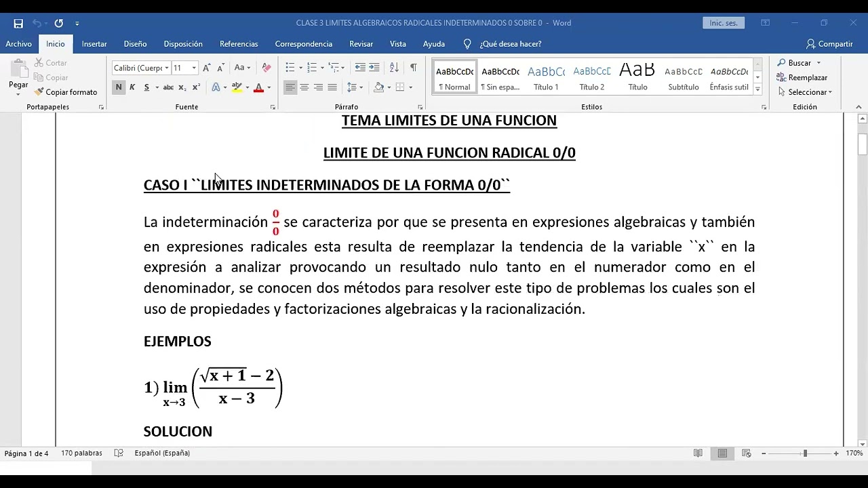This screenshot has height=488, width=868.
Task: Undo the last action in the quick access toolbar
Action: pos(37,23)
